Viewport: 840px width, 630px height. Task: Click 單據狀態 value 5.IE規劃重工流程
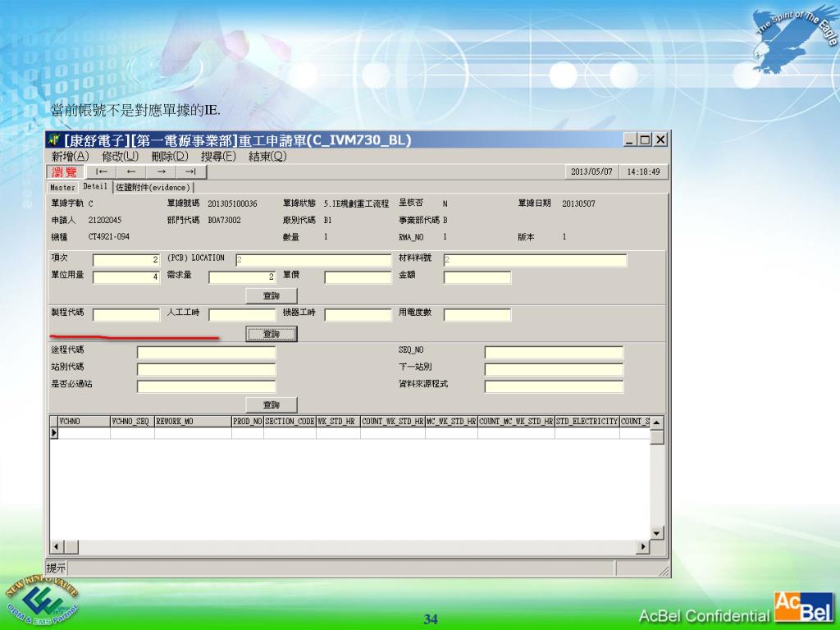pyautogui.click(x=356, y=203)
